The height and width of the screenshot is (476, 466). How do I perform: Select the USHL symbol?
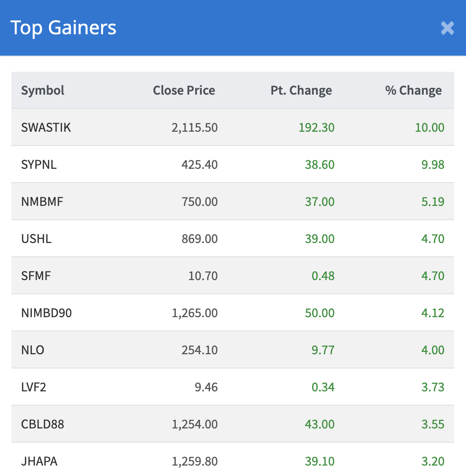(x=36, y=239)
